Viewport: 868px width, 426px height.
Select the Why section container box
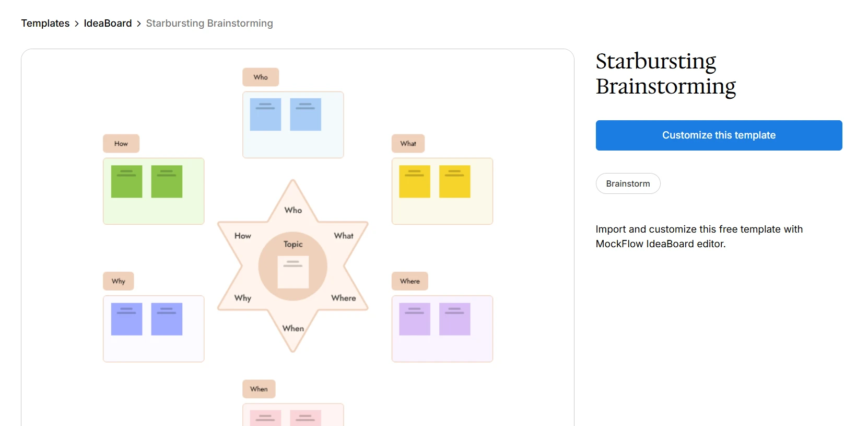154,329
